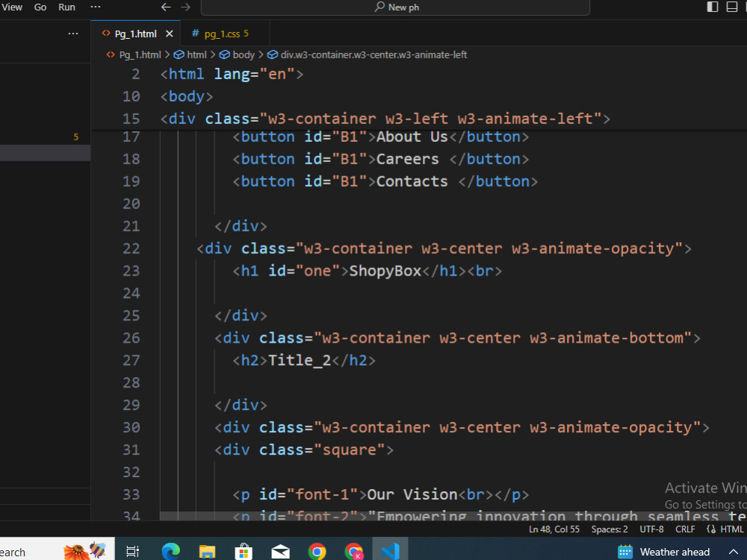Click body in the breadcrumb
The height and width of the screenshot is (560, 747).
click(x=238, y=55)
